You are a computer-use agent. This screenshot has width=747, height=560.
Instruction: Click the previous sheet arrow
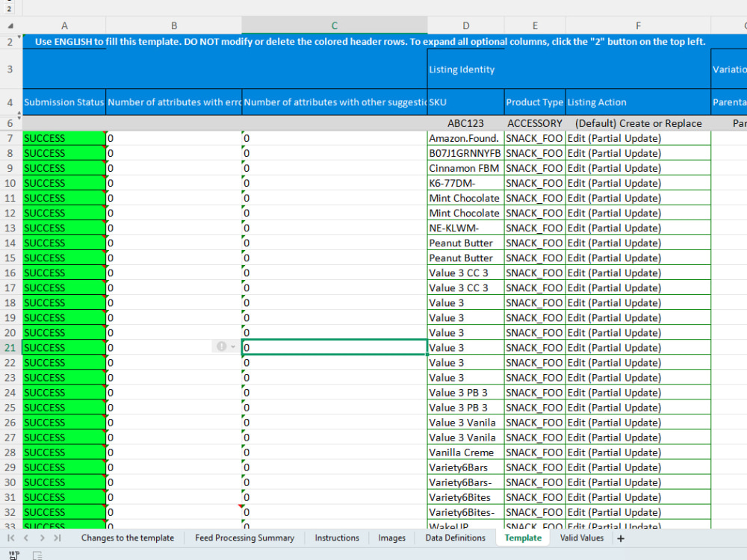coord(26,538)
